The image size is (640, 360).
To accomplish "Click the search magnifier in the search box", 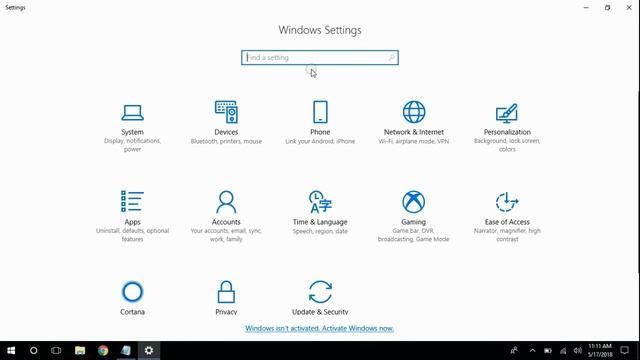I will coord(391,58).
